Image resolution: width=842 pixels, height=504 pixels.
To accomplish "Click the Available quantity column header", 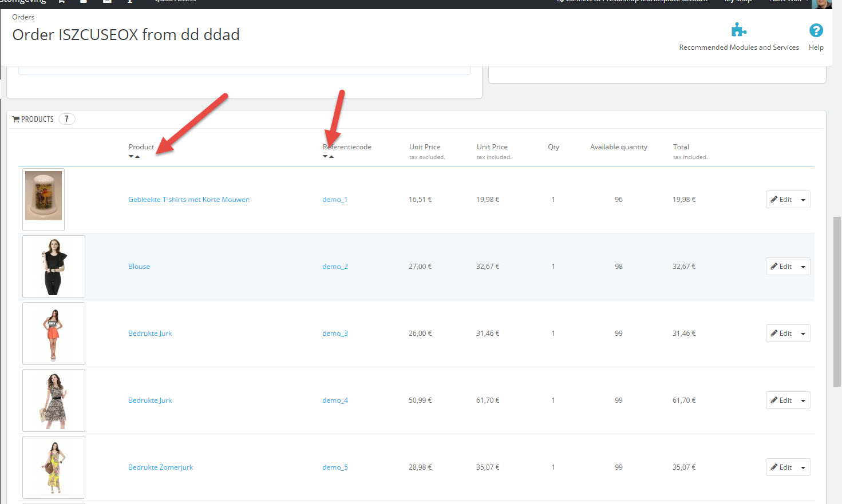I will click(x=619, y=147).
